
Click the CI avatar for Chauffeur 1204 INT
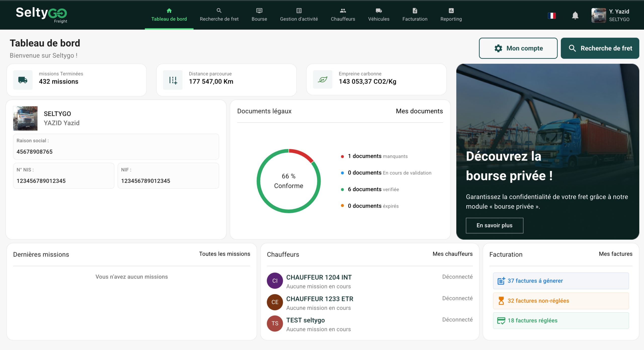275,281
